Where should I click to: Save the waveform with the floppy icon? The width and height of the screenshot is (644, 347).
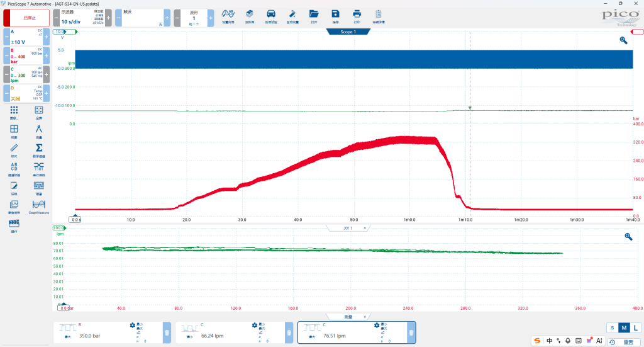pyautogui.click(x=336, y=16)
